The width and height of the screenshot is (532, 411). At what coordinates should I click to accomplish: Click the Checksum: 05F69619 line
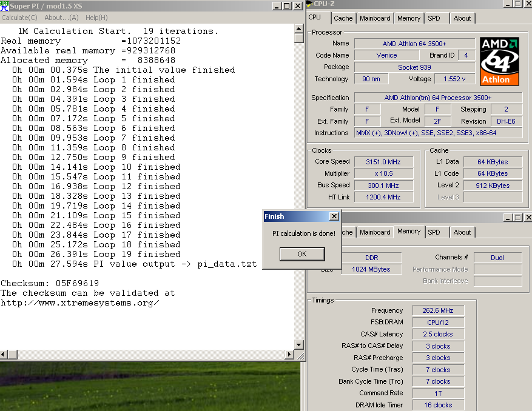[x=50, y=283]
